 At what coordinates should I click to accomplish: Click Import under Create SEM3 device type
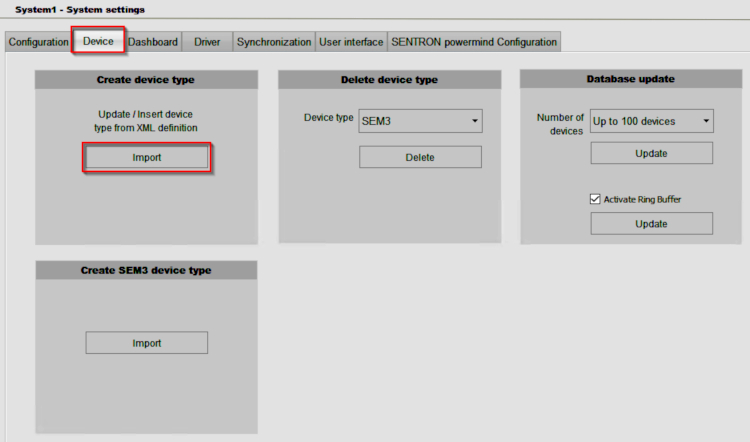click(x=147, y=343)
